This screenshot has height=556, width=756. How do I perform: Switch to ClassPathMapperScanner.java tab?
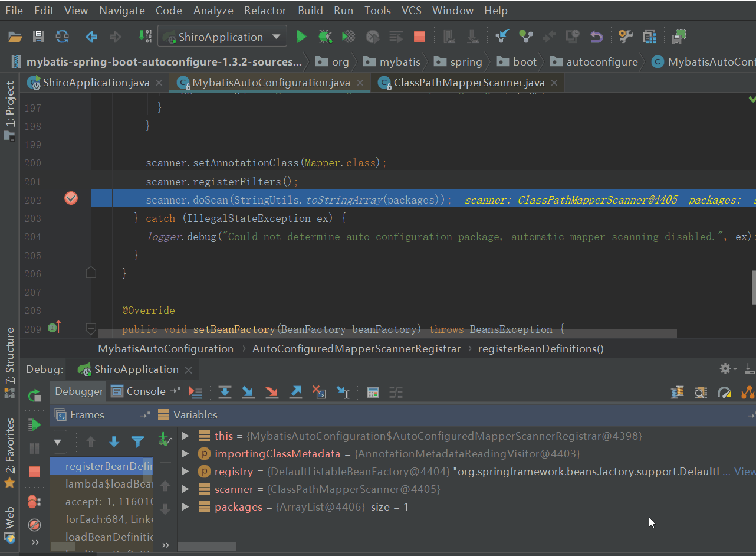tap(470, 83)
